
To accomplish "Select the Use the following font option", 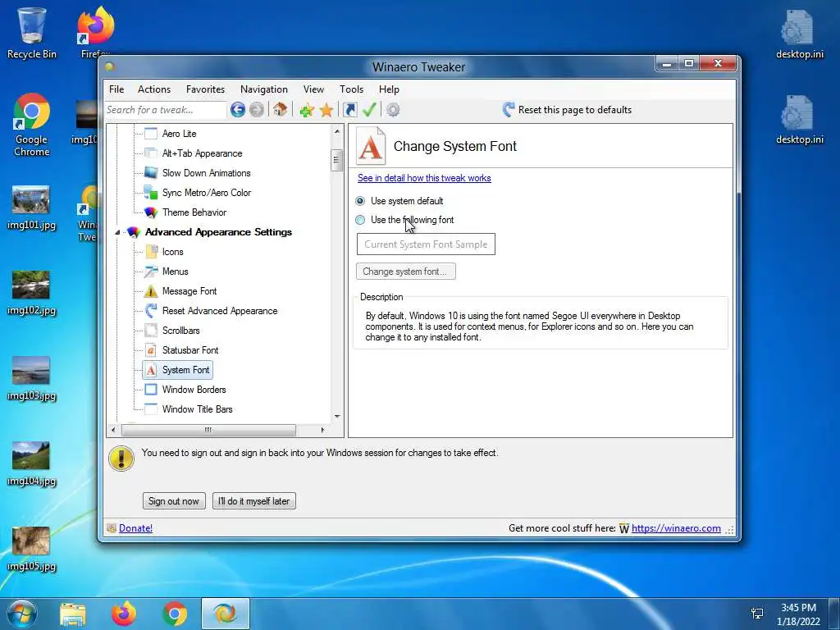I will point(360,220).
